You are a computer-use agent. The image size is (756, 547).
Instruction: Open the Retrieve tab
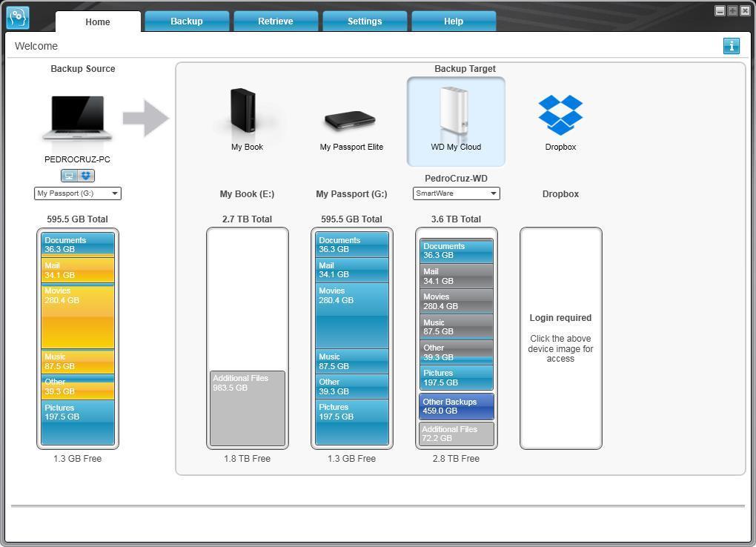pyautogui.click(x=275, y=21)
